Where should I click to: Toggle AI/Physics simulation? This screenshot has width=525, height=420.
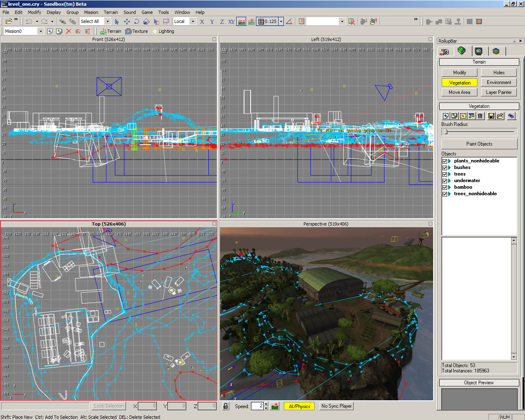click(x=299, y=406)
